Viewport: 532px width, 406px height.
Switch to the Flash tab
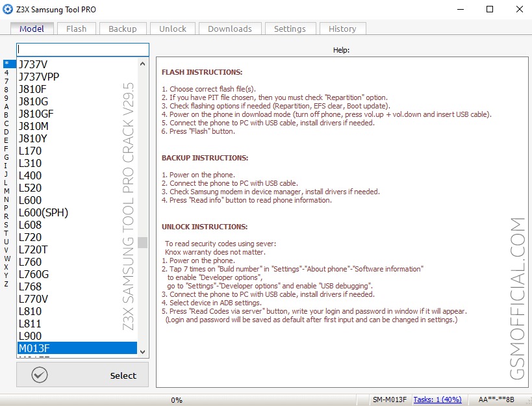[77, 29]
